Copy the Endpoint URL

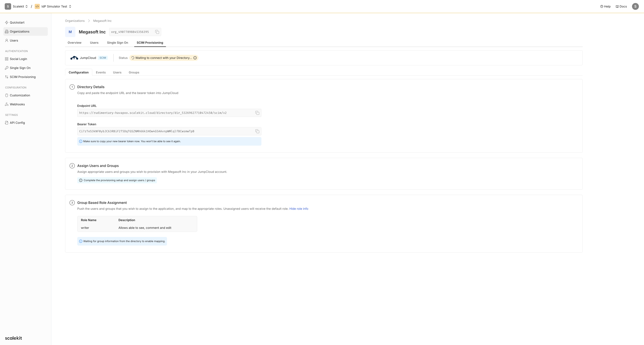coord(257,113)
